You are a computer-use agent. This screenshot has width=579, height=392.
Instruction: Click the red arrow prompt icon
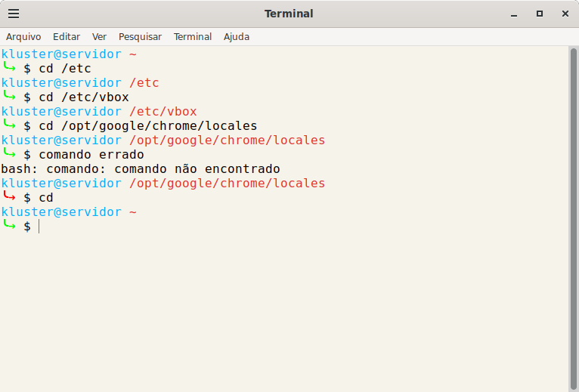click(10, 197)
